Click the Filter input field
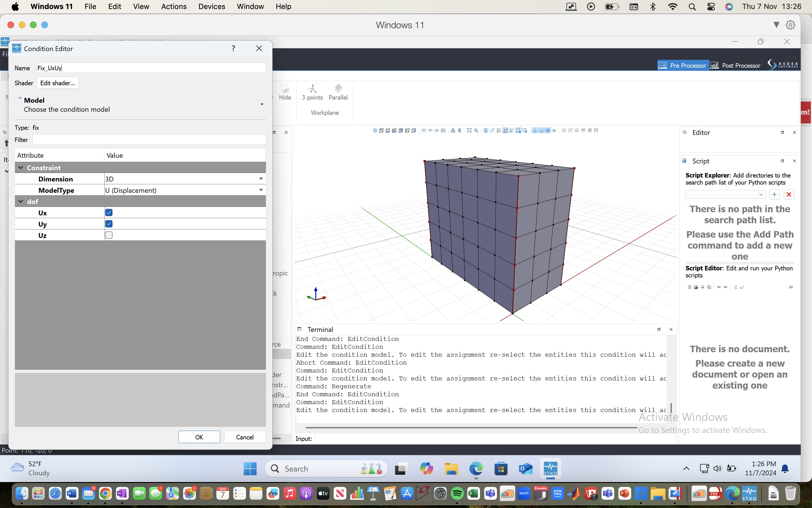The image size is (812, 508). [149, 139]
